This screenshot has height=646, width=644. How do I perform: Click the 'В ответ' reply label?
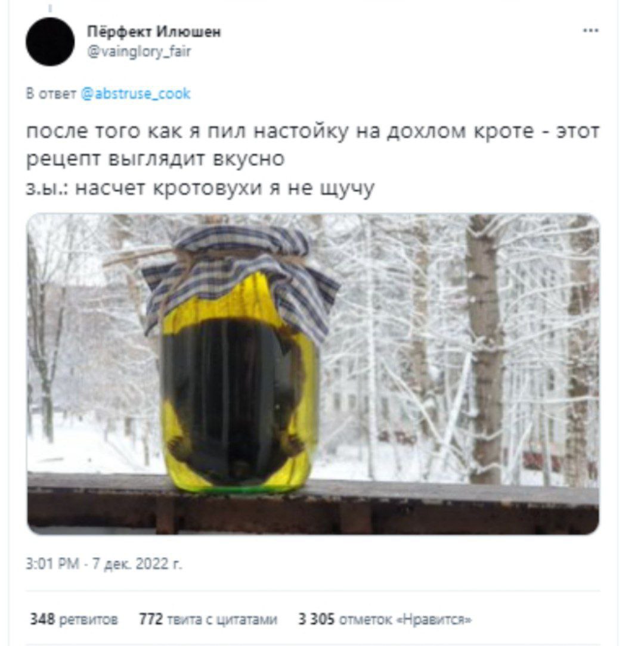[x=51, y=94]
